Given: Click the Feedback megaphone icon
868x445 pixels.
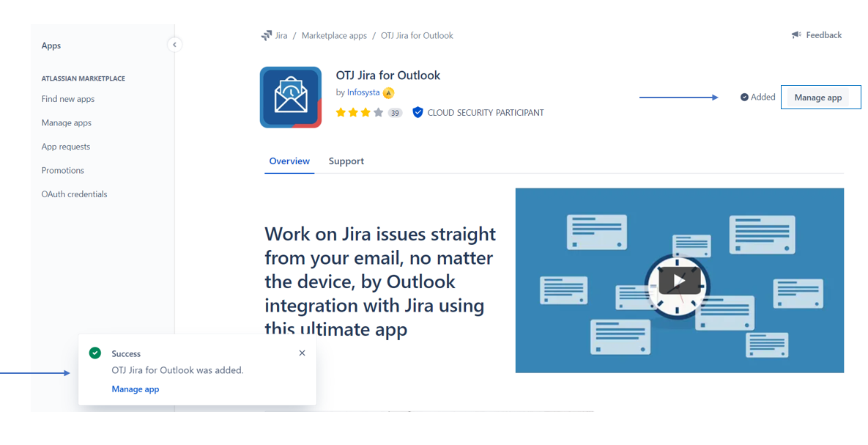Looking at the screenshot, I should (x=796, y=35).
